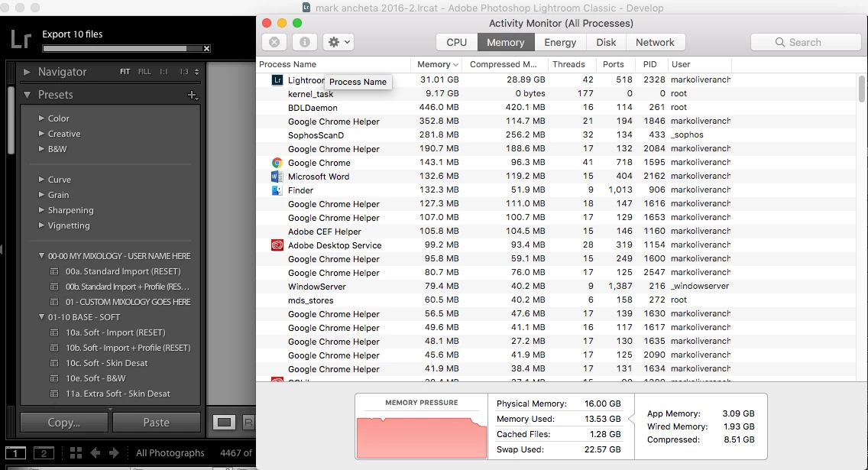Click preset icon beside 10e. Soft - B&W
The width and height of the screenshot is (868, 470).
pyautogui.click(x=54, y=378)
